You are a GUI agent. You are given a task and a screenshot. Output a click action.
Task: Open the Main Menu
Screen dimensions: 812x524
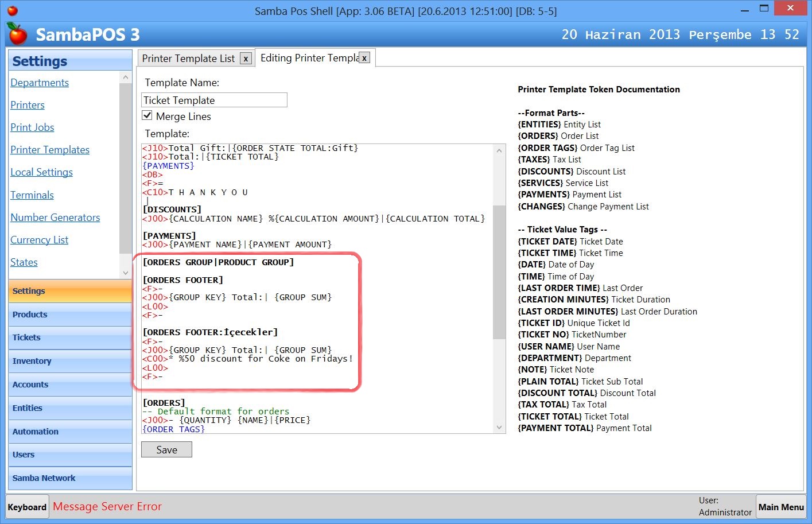[x=780, y=507]
